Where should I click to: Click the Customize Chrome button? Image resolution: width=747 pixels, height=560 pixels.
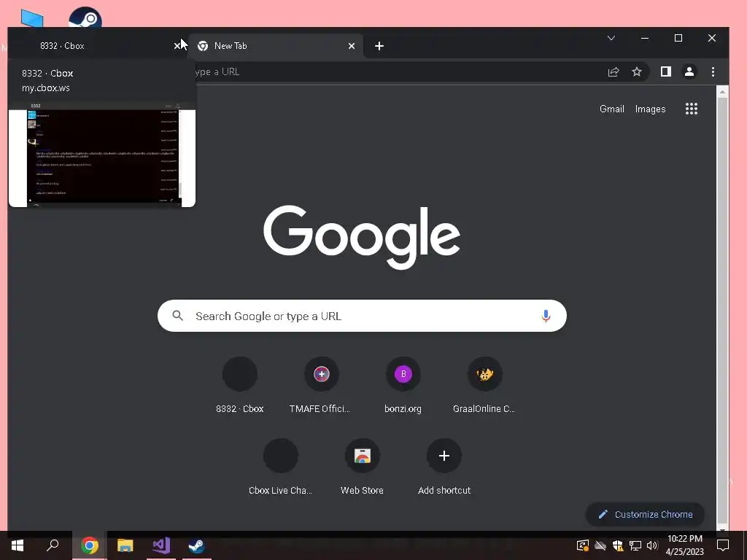pos(645,514)
